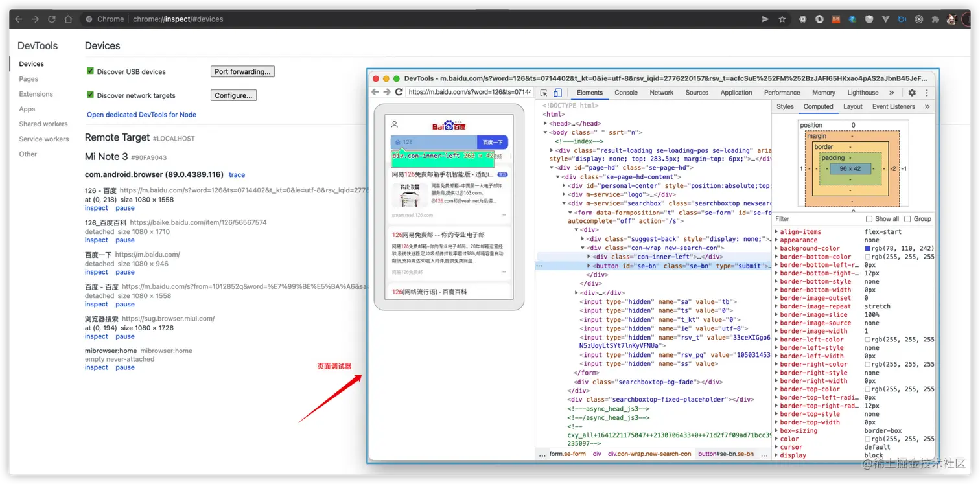Open DevTools settings via the gear icon
This screenshot has width=980, height=484.
pyautogui.click(x=911, y=93)
